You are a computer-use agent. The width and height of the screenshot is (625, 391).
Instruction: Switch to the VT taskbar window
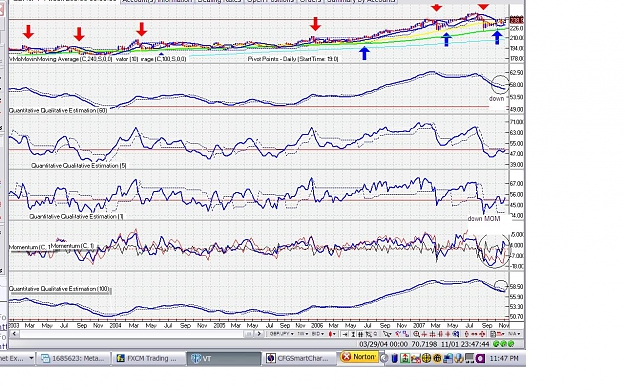tap(224, 358)
